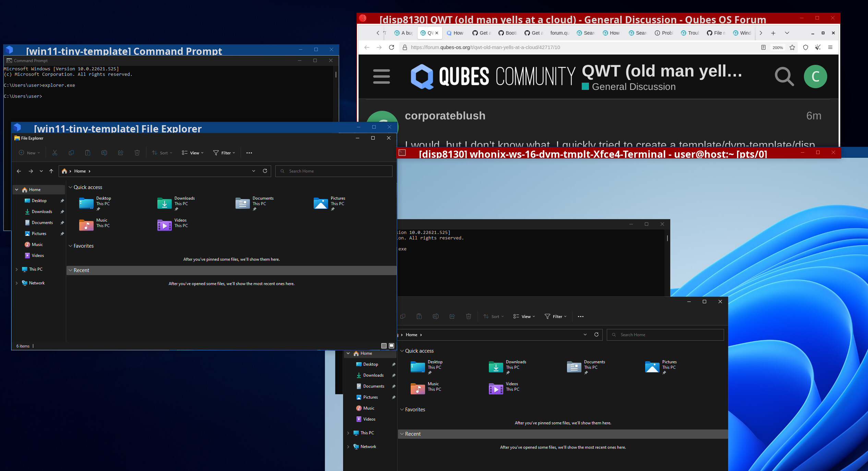The width and height of the screenshot is (868, 471).
Task: Open the New dropdown in the win11-tiny-template File Explorer
Action: tap(29, 153)
